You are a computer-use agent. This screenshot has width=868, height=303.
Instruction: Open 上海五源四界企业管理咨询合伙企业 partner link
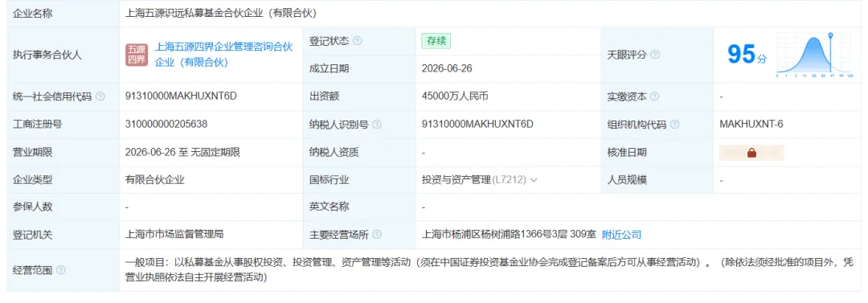tap(223, 55)
